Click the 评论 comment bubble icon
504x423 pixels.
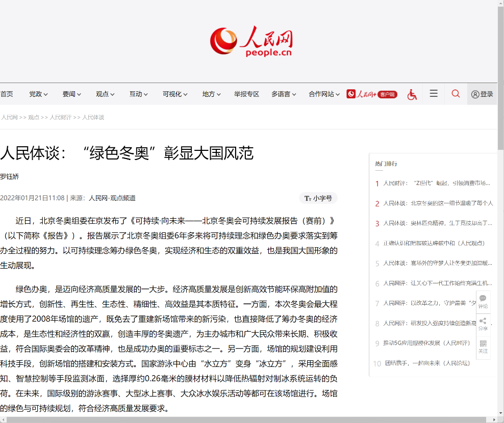tap(483, 301)
